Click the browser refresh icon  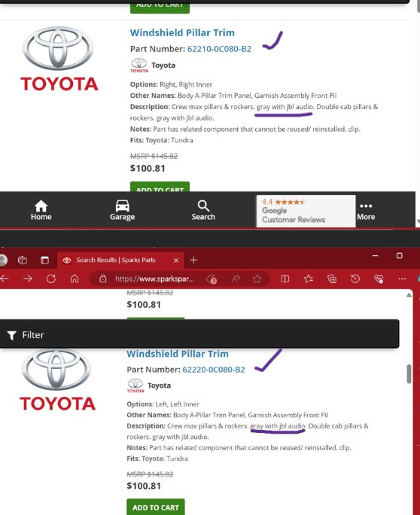click(51, 279)
